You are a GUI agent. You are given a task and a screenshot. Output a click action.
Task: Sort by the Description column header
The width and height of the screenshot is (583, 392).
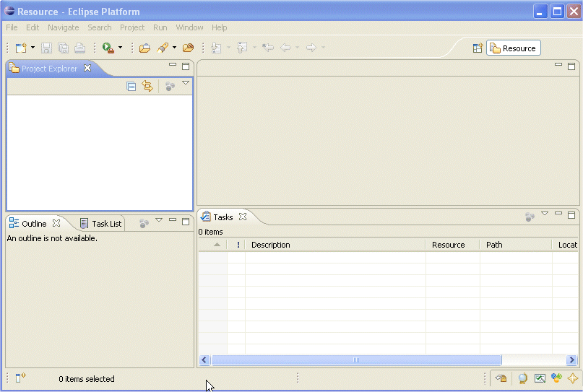coord(335,245)
